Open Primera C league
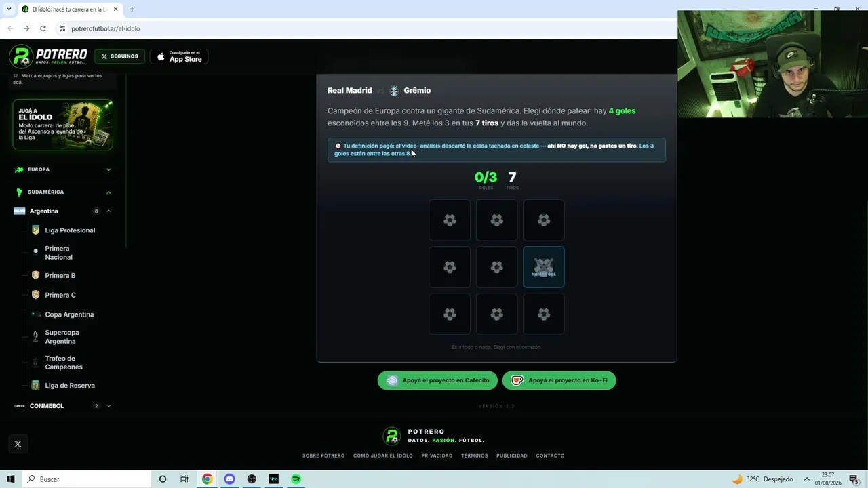The height and width of the screenshot is (488, 868). coord(60,295)
